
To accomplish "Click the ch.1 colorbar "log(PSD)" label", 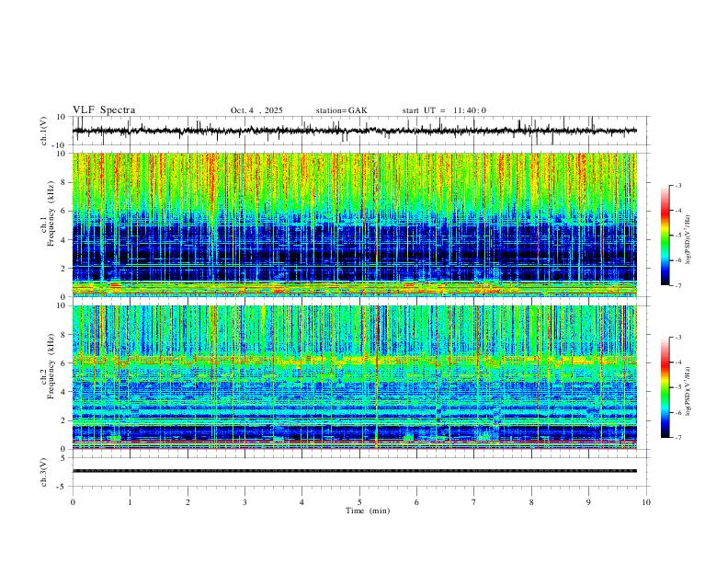I will pyautogui.click(x=688, y=239).
